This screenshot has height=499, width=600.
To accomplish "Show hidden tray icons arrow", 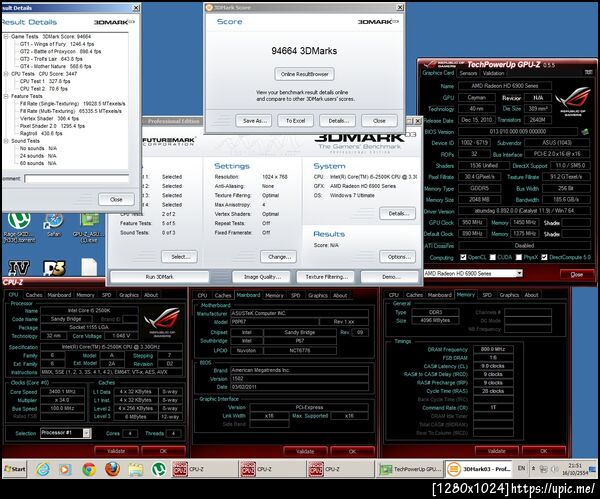I will (x=533, y=469).
